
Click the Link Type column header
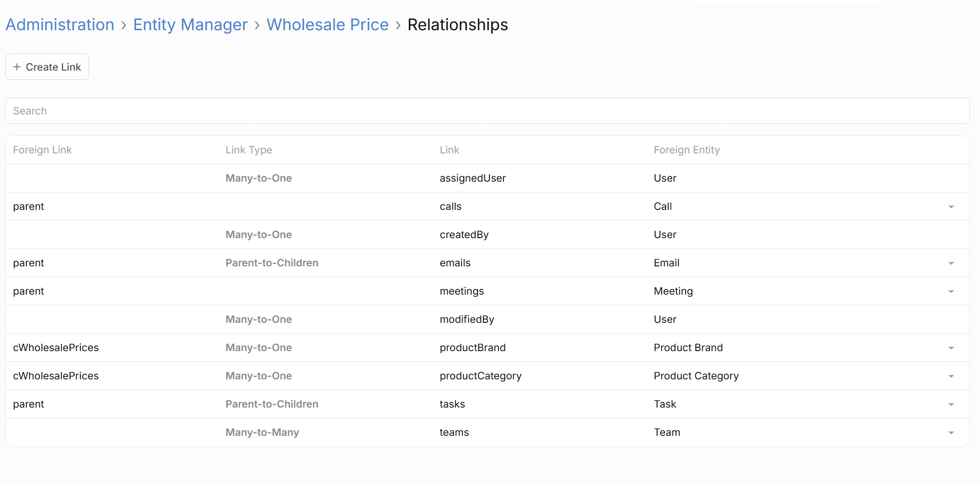tap(249, 150)
